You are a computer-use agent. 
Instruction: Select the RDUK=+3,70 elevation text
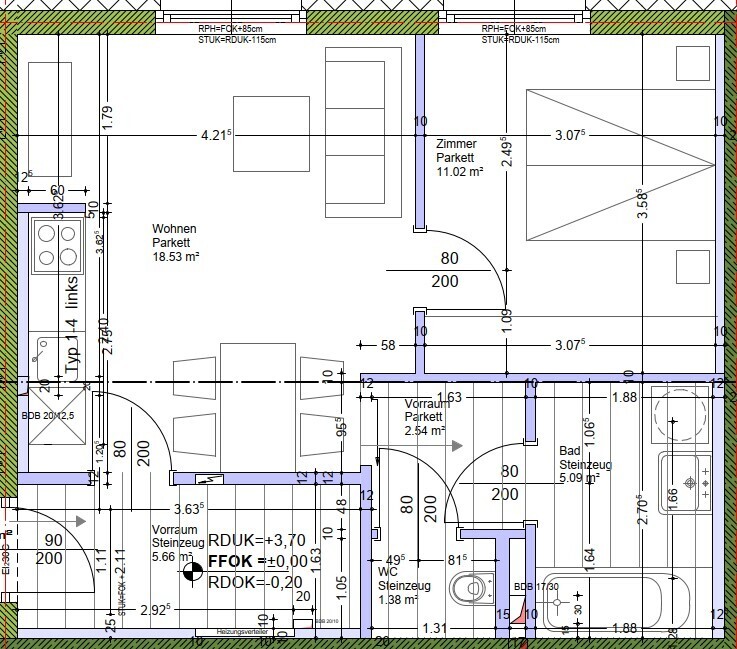[x=257, y=540]
